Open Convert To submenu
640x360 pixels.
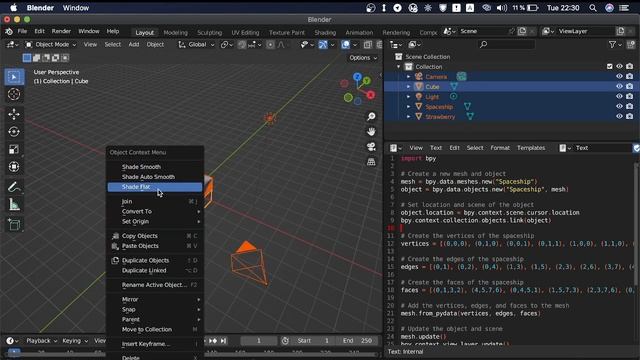155,211
